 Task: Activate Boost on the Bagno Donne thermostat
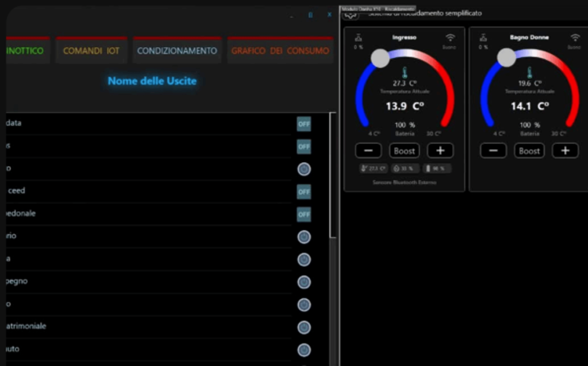tap(529, 151)
